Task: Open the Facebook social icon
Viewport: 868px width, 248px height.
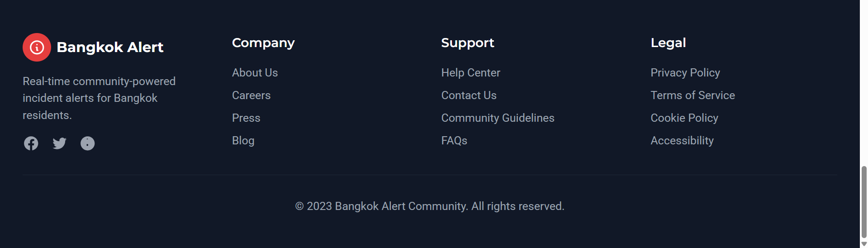Action: pos(31,143)
